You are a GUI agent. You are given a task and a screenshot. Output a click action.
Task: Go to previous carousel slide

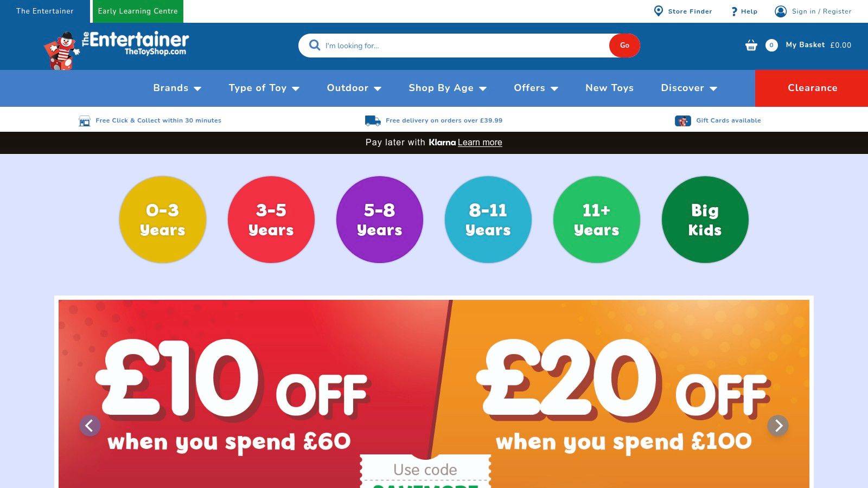click(90, 426)
